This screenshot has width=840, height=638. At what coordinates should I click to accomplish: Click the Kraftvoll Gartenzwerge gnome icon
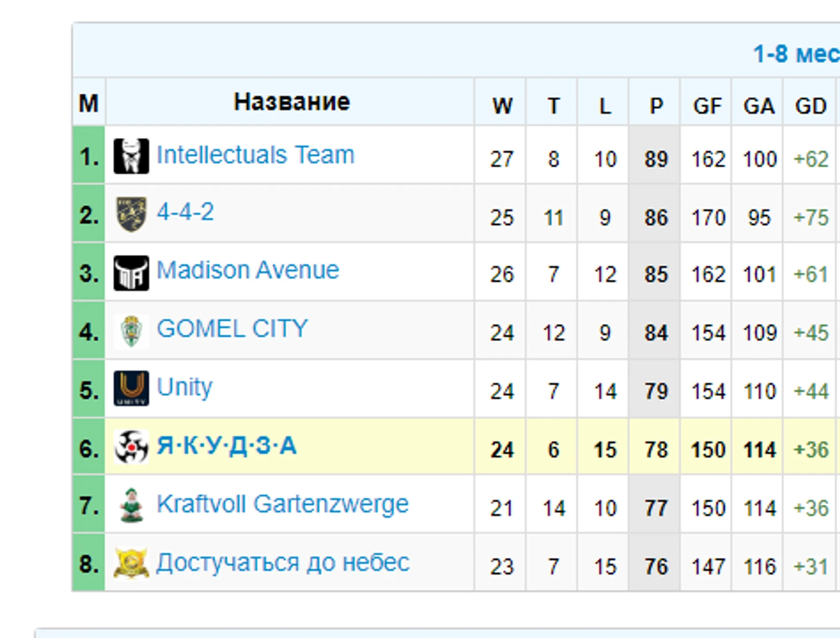pyautogui.click(x=131, y=505)
